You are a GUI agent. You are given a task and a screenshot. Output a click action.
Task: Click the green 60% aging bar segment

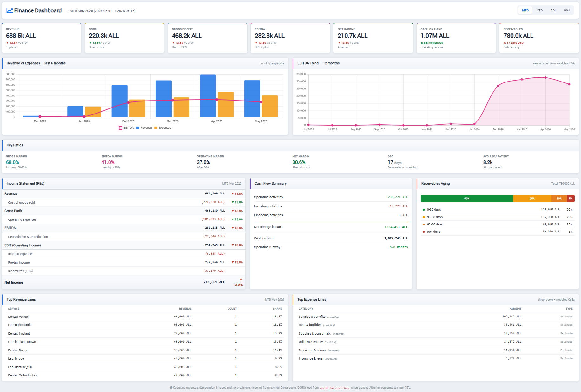tap(467, 199)
